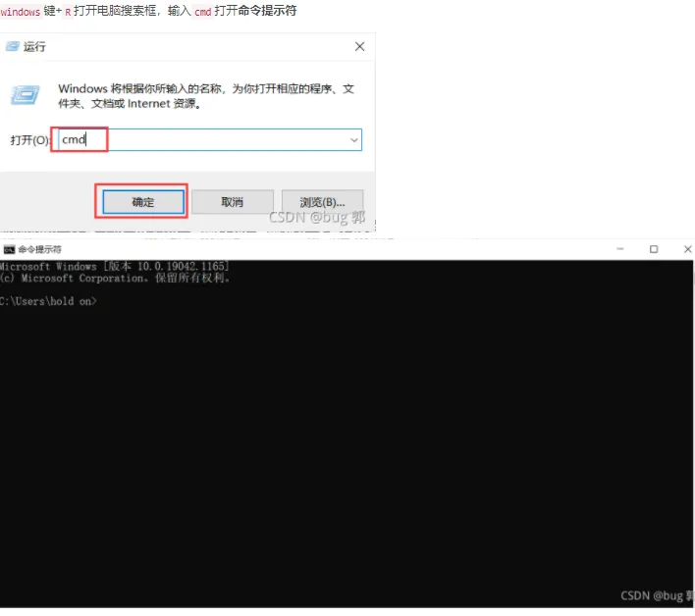Click the large Run program icon
Screen dimensions: 695x616
[x=25, y=95]
